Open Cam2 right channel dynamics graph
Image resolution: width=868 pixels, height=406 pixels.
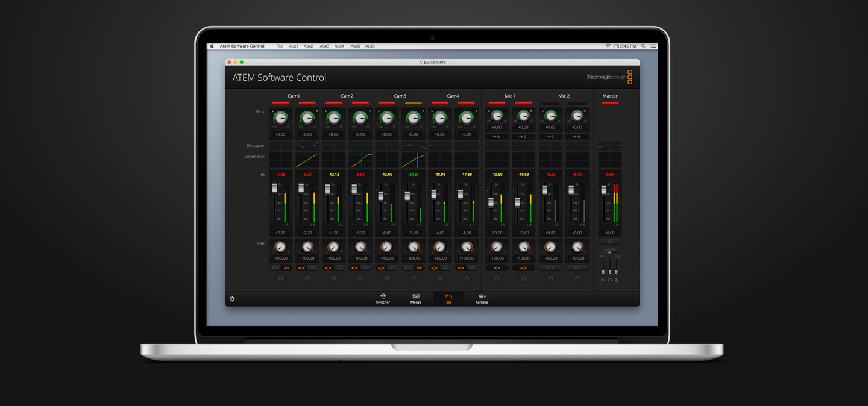coord(360,160)
